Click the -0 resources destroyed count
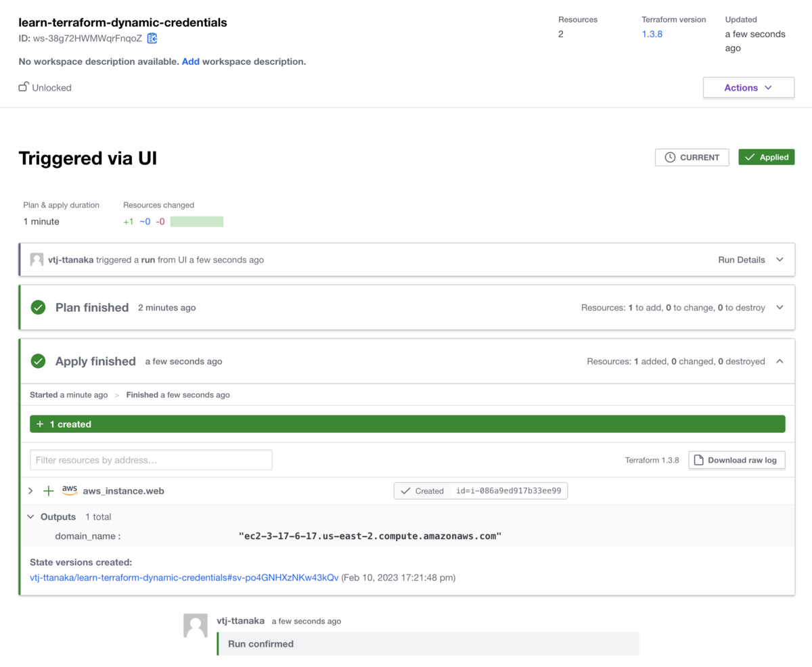The height and width of the screenshot is (667, 812). [160, 221]
